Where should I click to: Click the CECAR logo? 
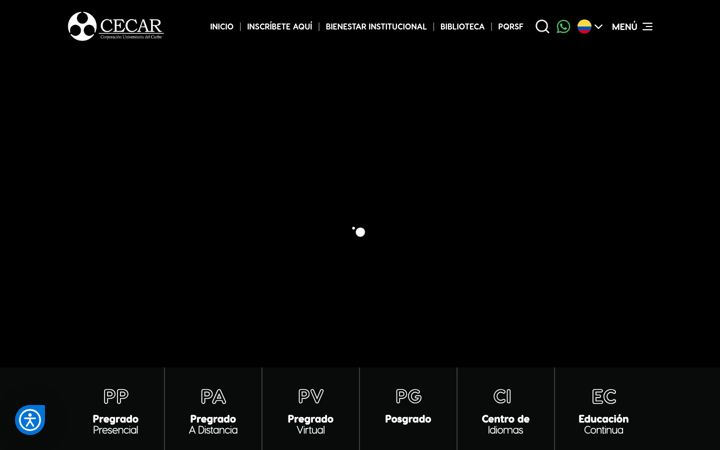tap(115, 26)
